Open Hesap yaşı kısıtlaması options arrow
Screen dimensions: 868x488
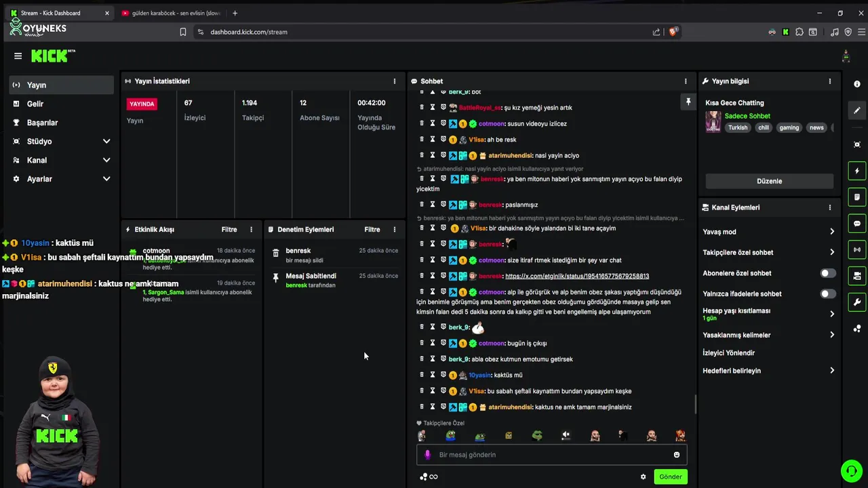point(832,314)
